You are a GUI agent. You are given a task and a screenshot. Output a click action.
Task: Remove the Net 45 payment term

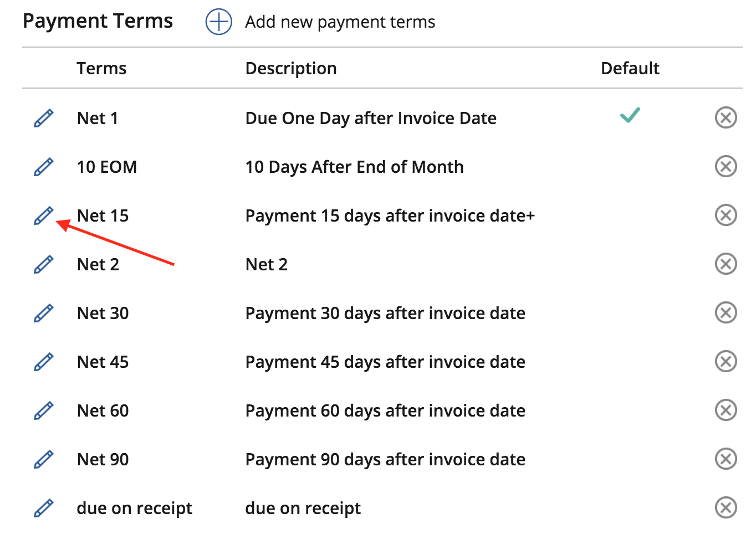click(726, 361)
